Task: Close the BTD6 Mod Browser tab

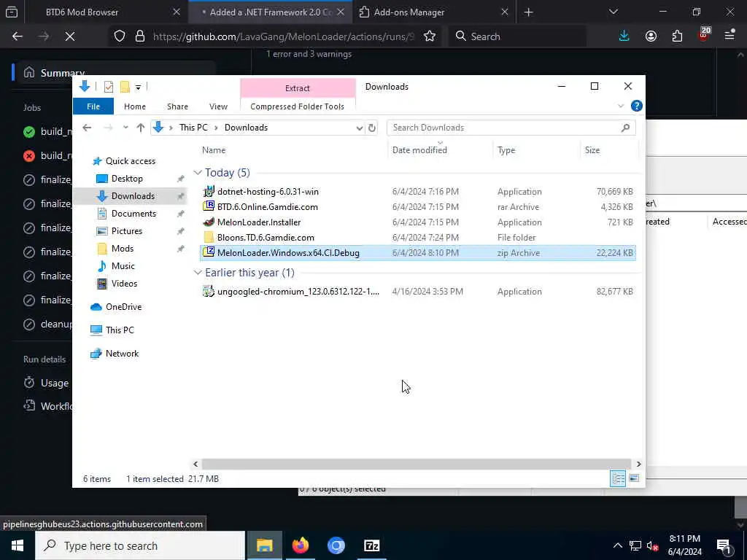Action: pos(177,12)
